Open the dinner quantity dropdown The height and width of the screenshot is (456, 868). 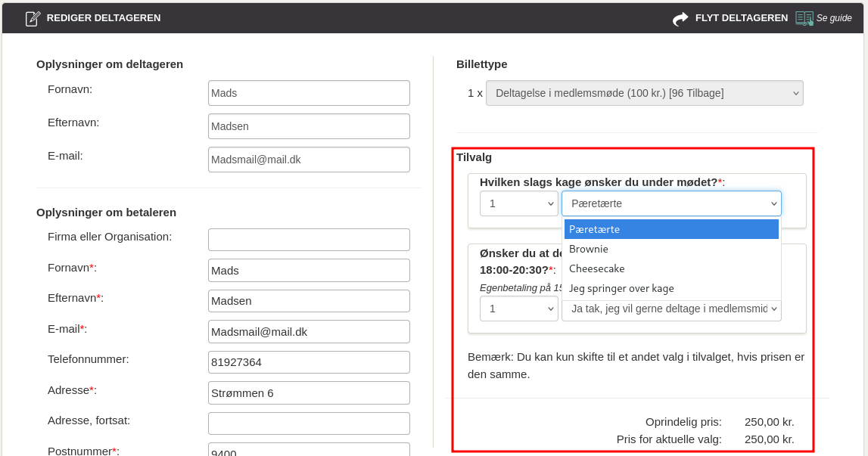pos(518,309)
